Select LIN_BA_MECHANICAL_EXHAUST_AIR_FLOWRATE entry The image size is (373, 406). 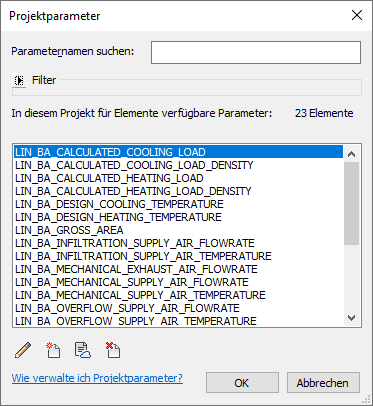point(178,269)
